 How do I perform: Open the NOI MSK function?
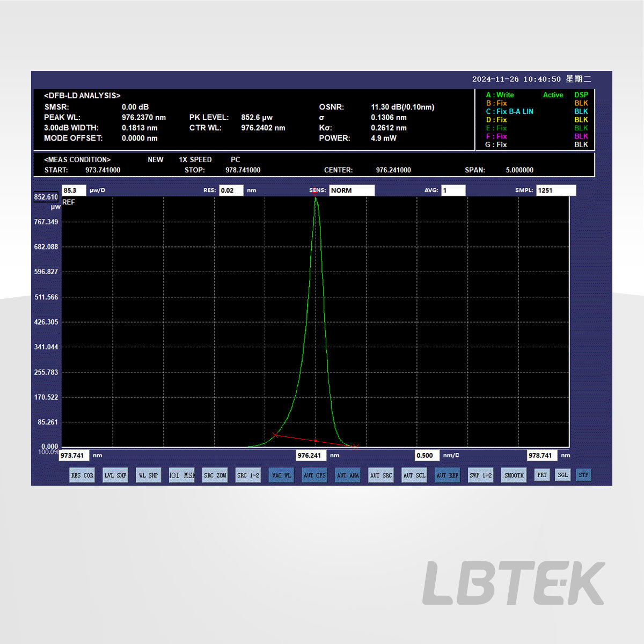182,475
